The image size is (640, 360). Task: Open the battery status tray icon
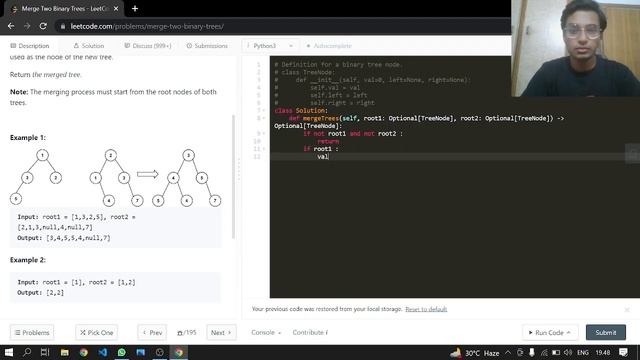556,353
